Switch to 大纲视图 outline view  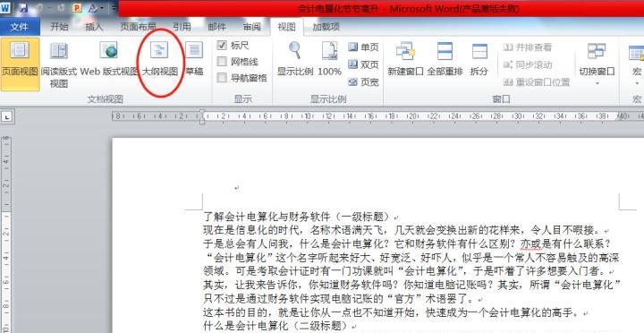(160, 60)
